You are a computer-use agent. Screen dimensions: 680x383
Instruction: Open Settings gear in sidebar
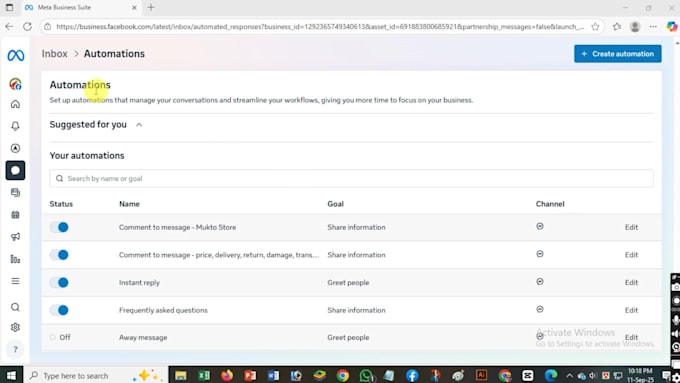coord(15,327)
